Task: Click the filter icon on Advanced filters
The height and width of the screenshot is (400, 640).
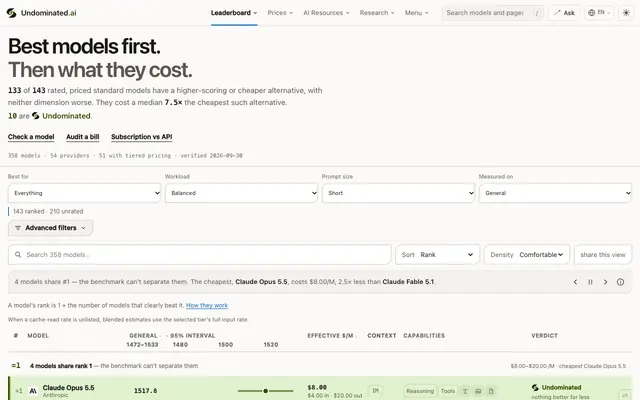Action: tap(18, 228)
